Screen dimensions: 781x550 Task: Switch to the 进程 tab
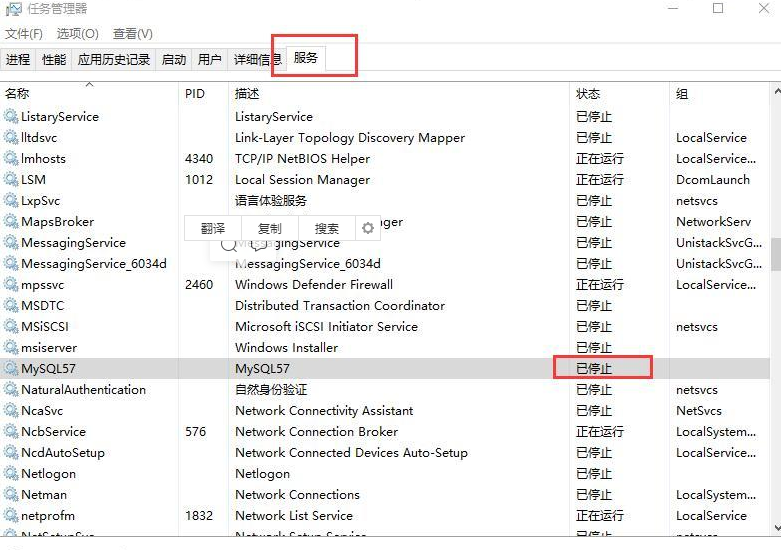18,60
